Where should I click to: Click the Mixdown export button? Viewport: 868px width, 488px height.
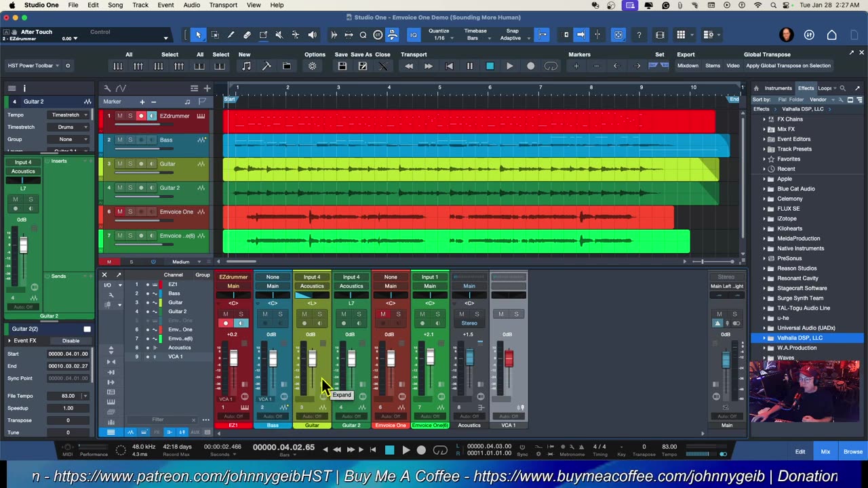(x=688, y=66)
